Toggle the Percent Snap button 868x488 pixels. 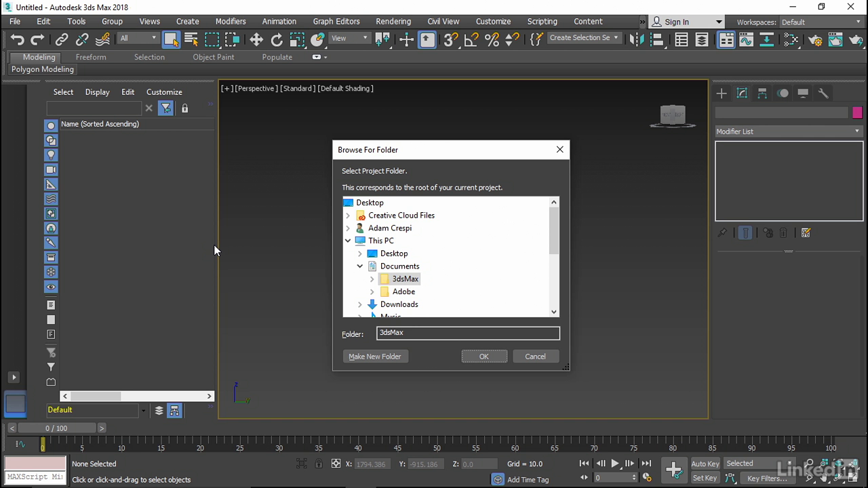tap(492, 40)
